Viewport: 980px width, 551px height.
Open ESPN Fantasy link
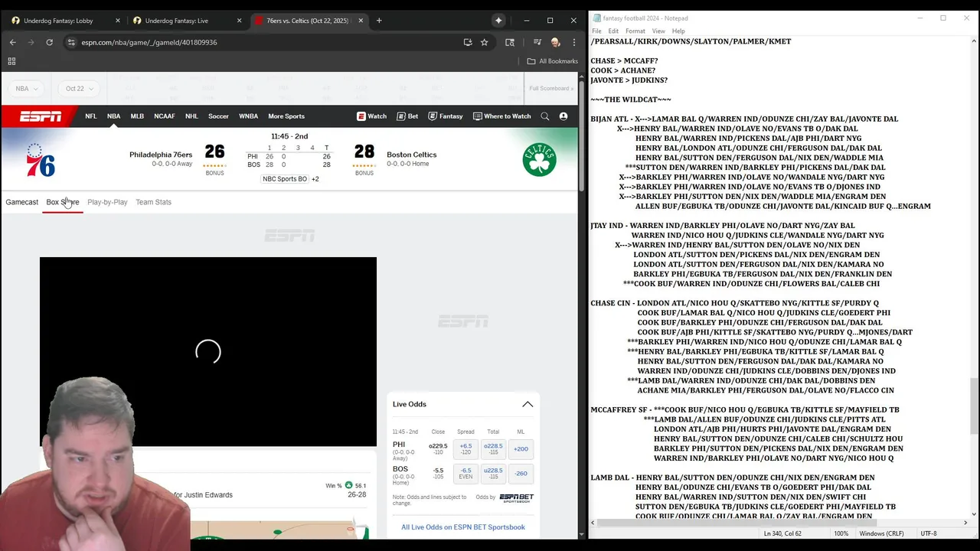pyautogui.click(x=446, y=116)
